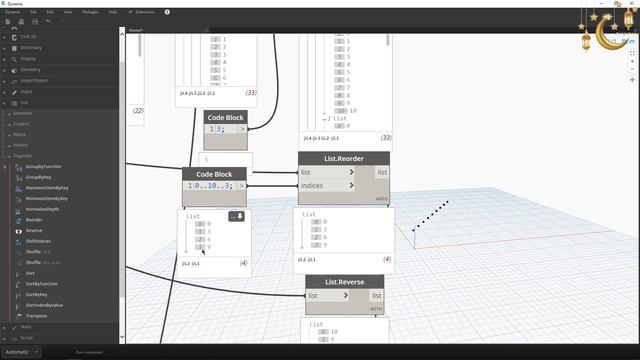The width and height of the screenshot is (640, 360).
Task: Click the Zoom to Fit canvas control
Action: pyautogui.click(x=632, y=53)
